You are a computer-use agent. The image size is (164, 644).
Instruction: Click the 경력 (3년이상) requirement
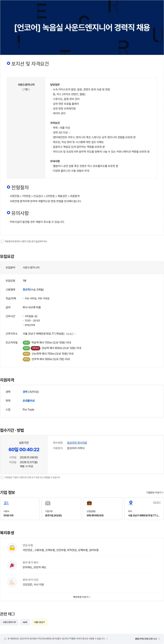(31, 392)
